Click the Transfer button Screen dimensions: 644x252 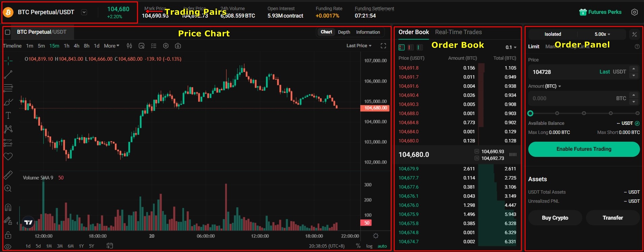tap(613, 218)
